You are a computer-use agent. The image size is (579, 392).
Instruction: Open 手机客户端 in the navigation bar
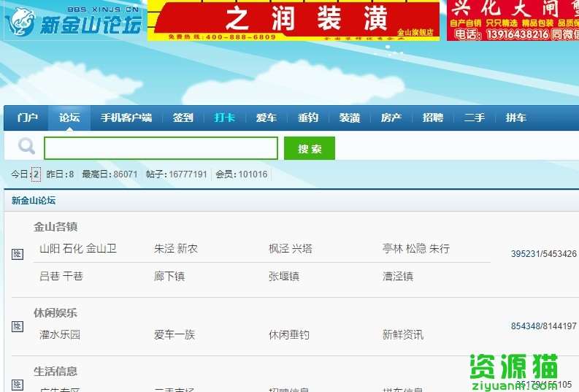coord(126,118)
